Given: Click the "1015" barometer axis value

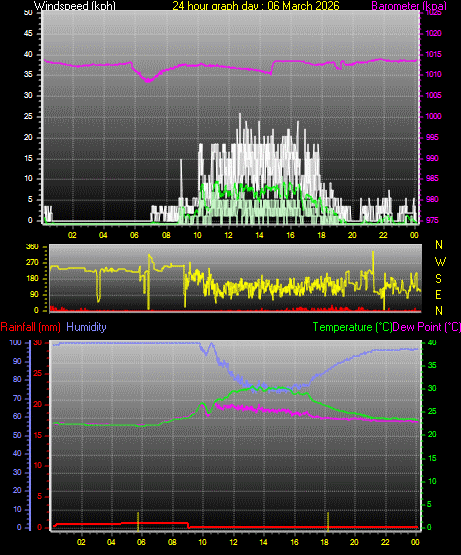Looking at the screenshot, I should [433, 55].
